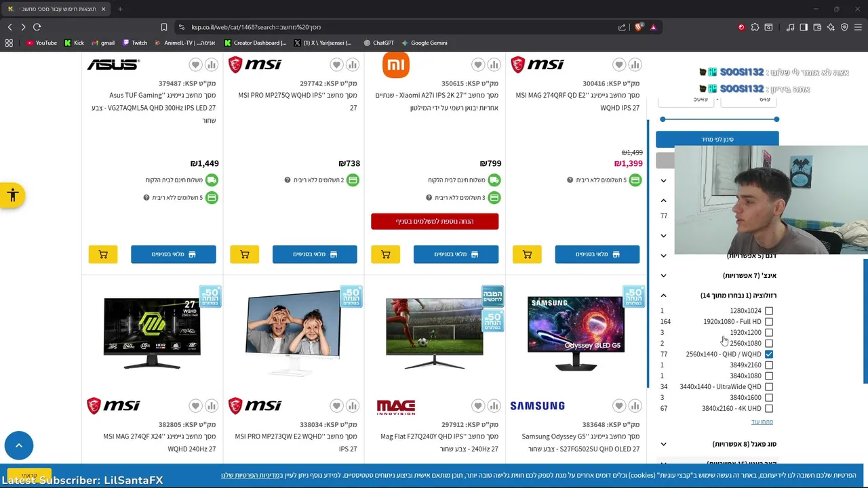Check branch stock for Asus TUF monitor
This screenshot has height=488, width=868.
coord(173,254)
